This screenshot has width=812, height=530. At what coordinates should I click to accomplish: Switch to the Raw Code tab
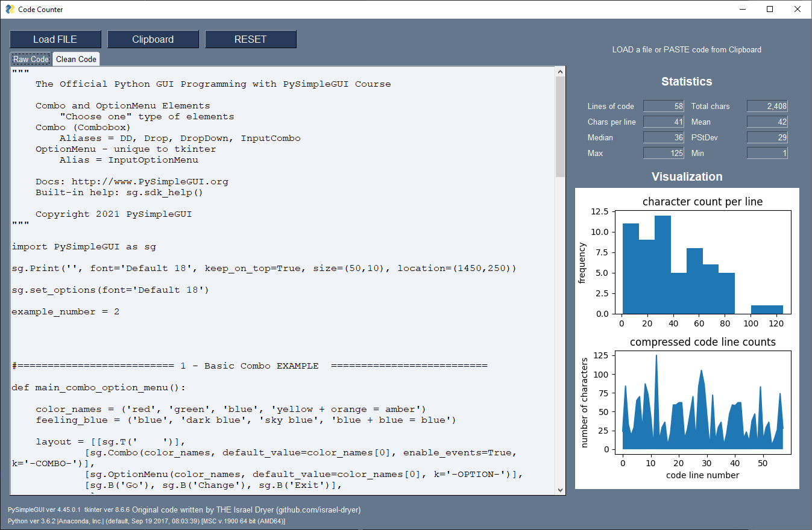pyautogui.click(x=31, y=59)
